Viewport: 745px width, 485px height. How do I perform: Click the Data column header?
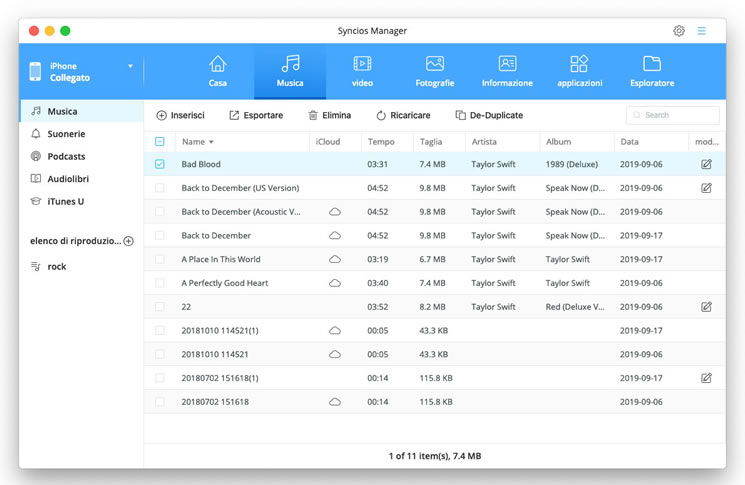click(x=630, y=142)
